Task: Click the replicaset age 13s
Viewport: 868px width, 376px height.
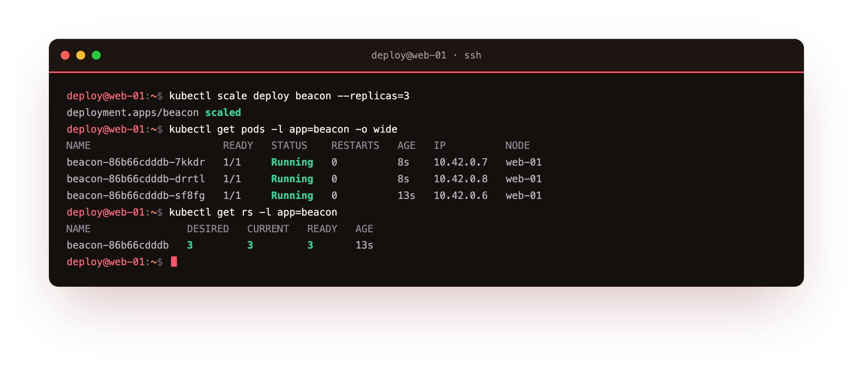Action: click(x=364, y=245)
